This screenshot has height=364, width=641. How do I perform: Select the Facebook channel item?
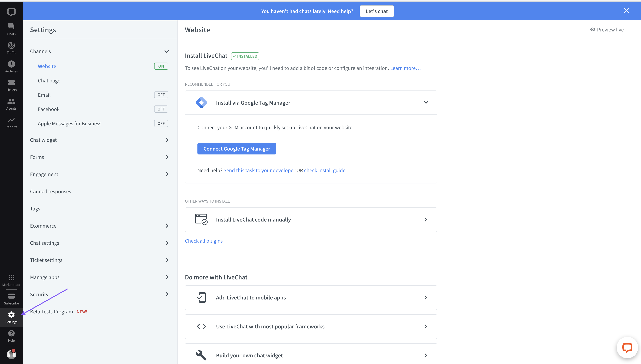coord(49,109)
